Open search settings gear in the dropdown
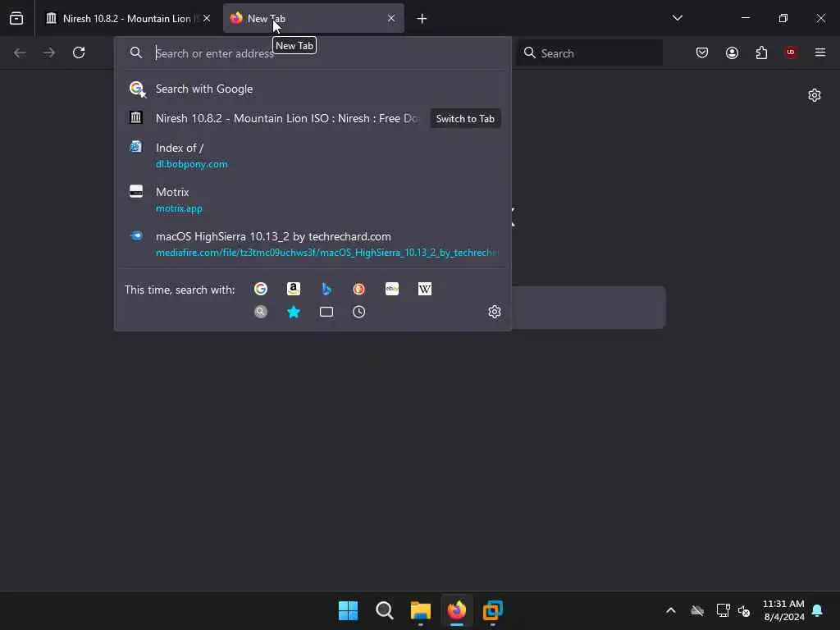The image size is (840, 630). (x=495, y=312)
